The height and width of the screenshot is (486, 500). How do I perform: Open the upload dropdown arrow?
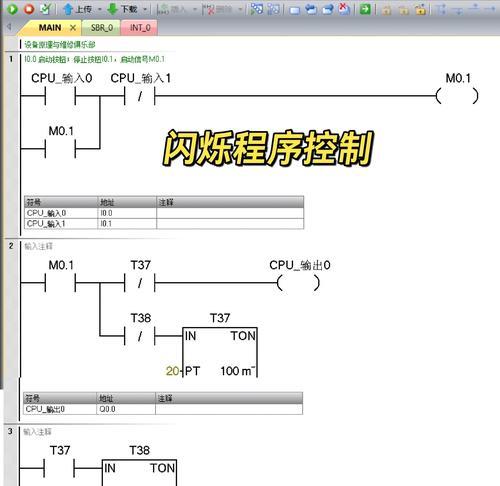[x=100, y=9]
